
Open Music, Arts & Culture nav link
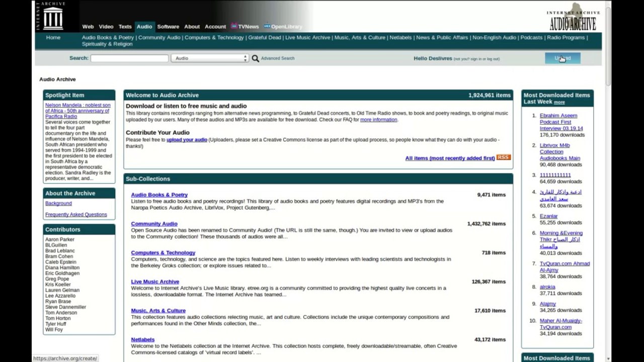tap(360, 38)
